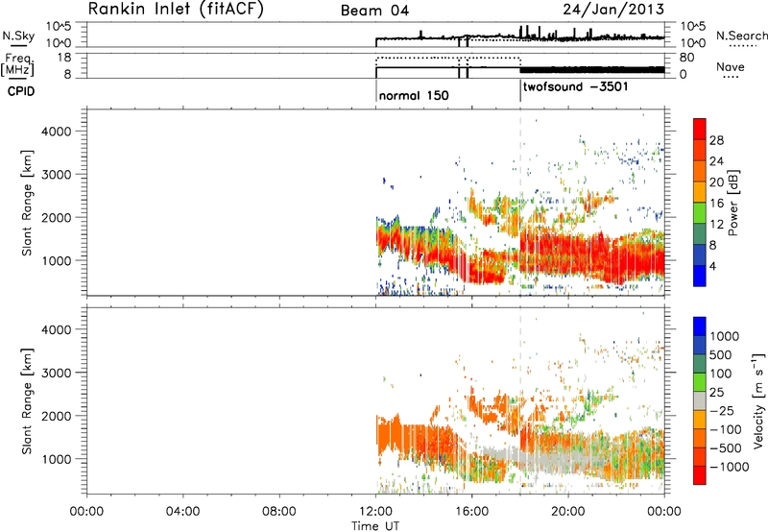This screenshot has height=532, width=768.
Task: Click the 'normal 150' CPID text
Action: tap(414, 95)
